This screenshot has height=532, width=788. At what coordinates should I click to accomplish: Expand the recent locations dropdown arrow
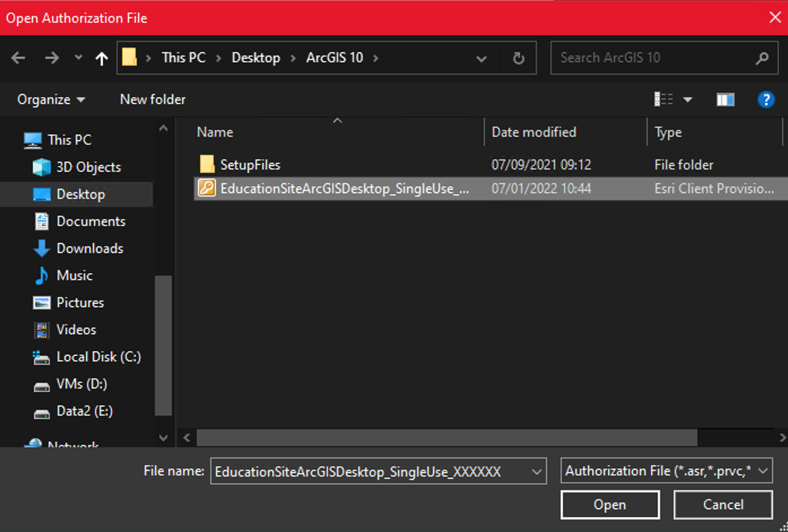tap(79, 58)
